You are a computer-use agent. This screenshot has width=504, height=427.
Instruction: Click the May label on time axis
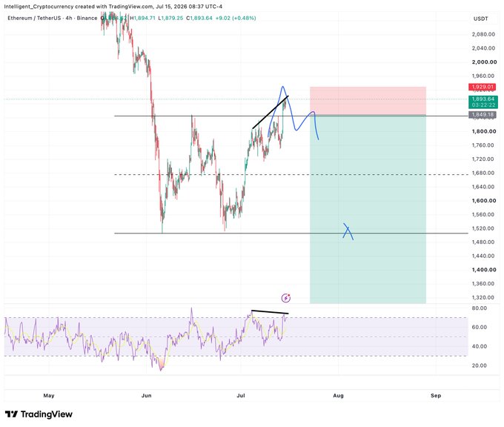point(49,395)
